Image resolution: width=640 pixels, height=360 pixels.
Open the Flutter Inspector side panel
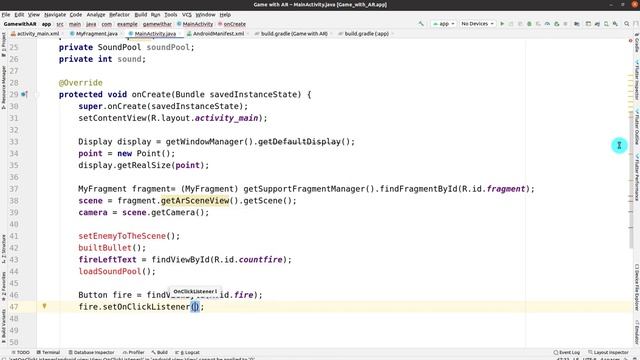[x=636, y=80]
